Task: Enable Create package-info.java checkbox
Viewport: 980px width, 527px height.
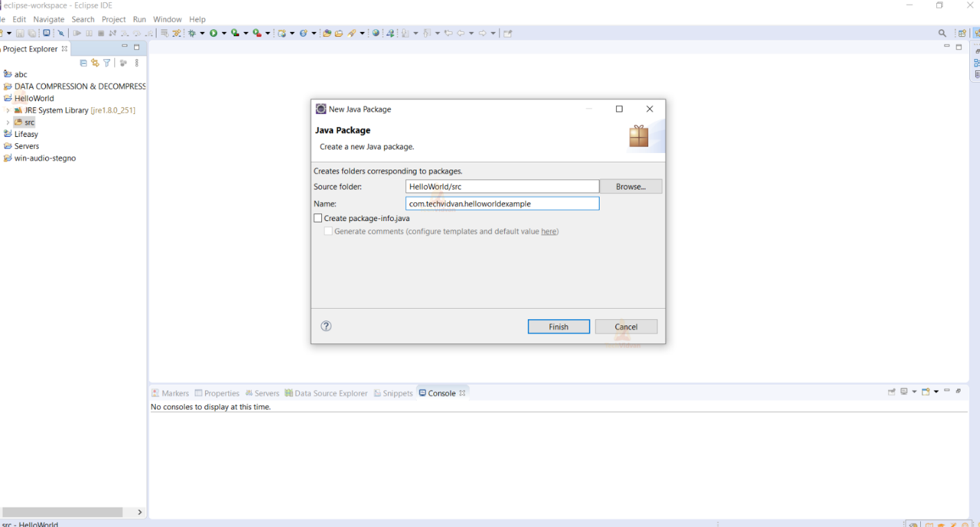Action: coord(318,218)
